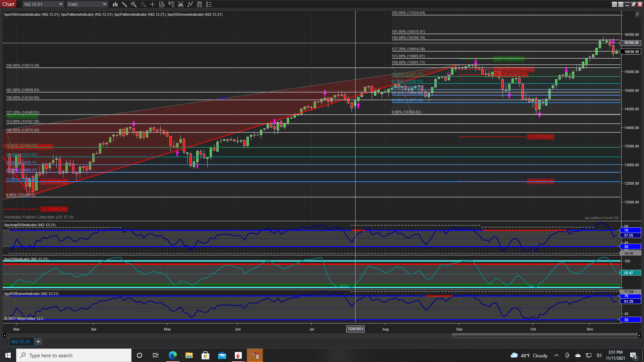Open the Indicators bar-chart icon
The width and height of the screenshot is (644, 362).
tap(181, 4)
